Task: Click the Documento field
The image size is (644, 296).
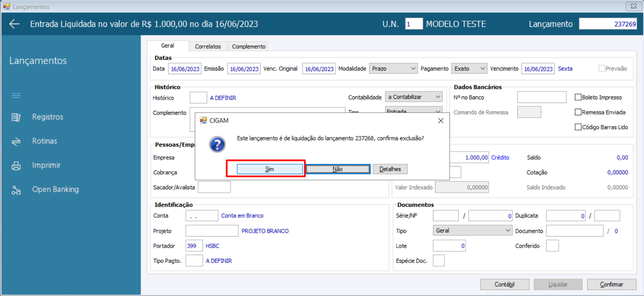Action: pyautogui.click(x=575, y=231)
